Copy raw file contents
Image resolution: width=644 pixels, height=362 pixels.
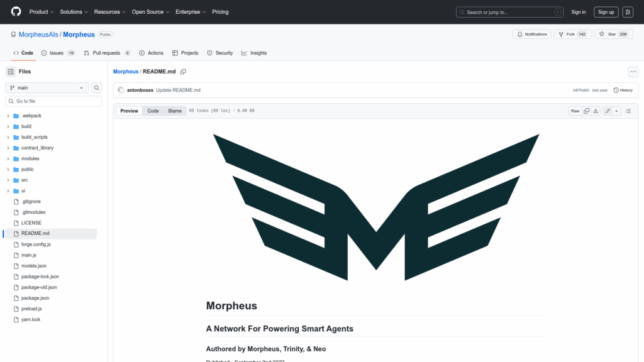(x=587, y=111)
